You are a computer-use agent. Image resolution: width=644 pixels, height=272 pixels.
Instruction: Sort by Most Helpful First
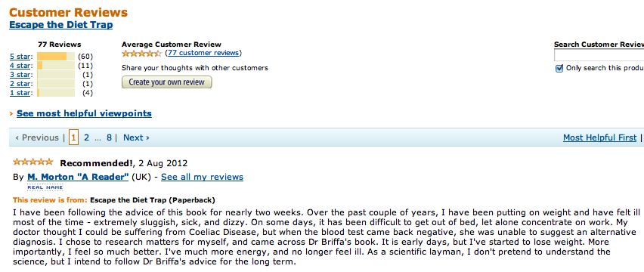pos(599,138)
